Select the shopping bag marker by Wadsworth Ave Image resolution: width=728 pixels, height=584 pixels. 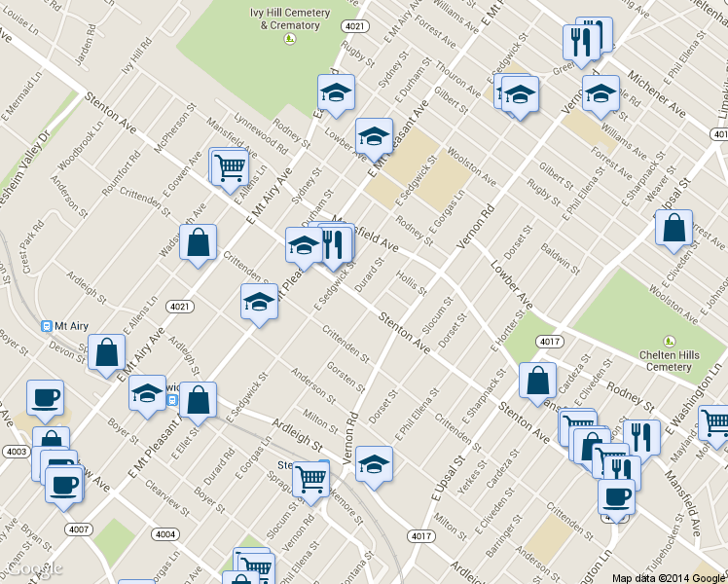[198, 243]
